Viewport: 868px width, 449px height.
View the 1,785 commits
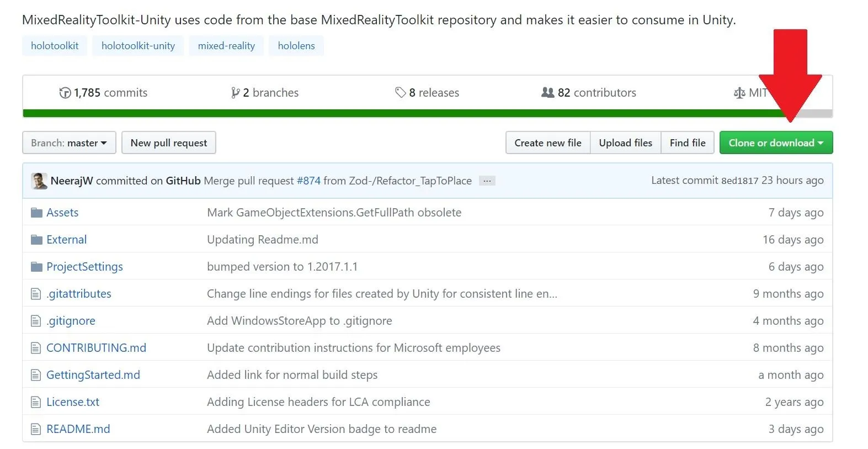tap(103, 93)
